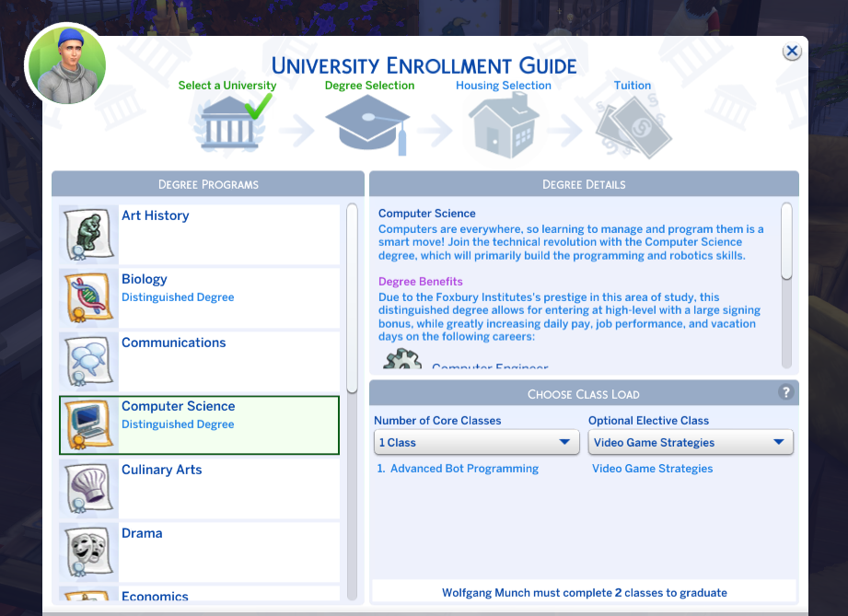Open the class load help question mark
Viewport: 848px width, 616px height.
(785, 392)
